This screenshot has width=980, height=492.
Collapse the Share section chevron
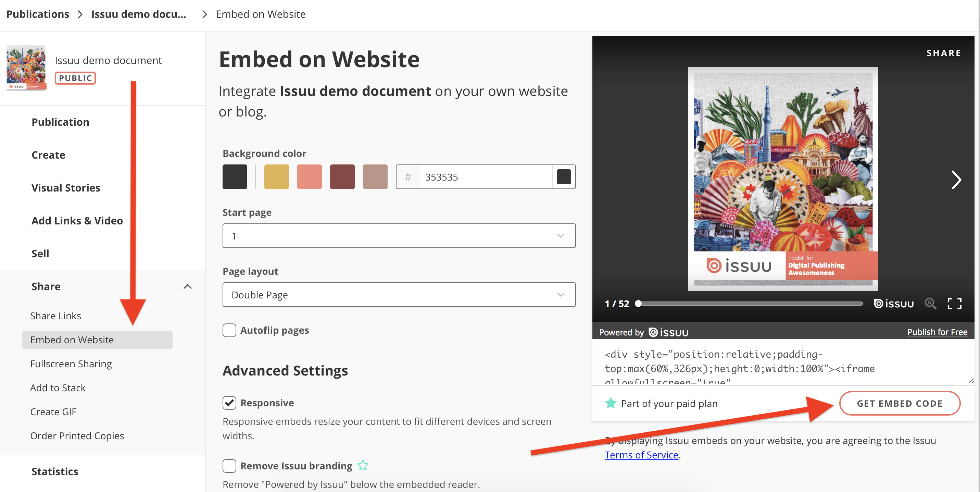point(188,286)
